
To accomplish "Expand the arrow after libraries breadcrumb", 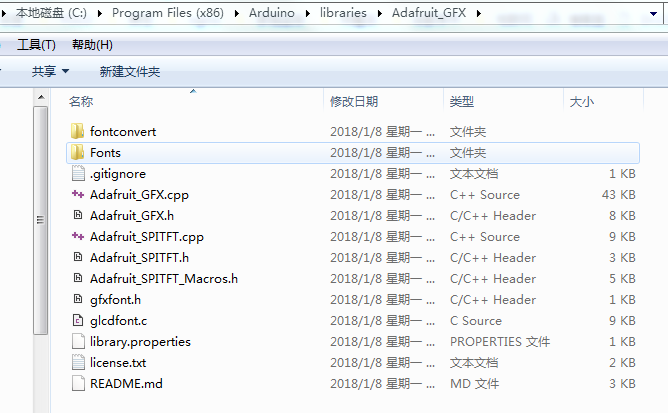I will coord(380,14).
